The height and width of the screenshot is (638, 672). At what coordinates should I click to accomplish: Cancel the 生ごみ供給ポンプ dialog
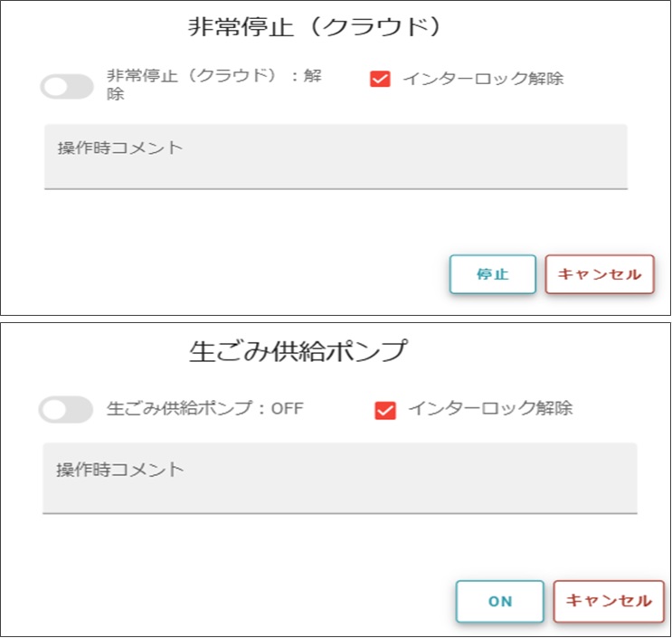(608, 601)
